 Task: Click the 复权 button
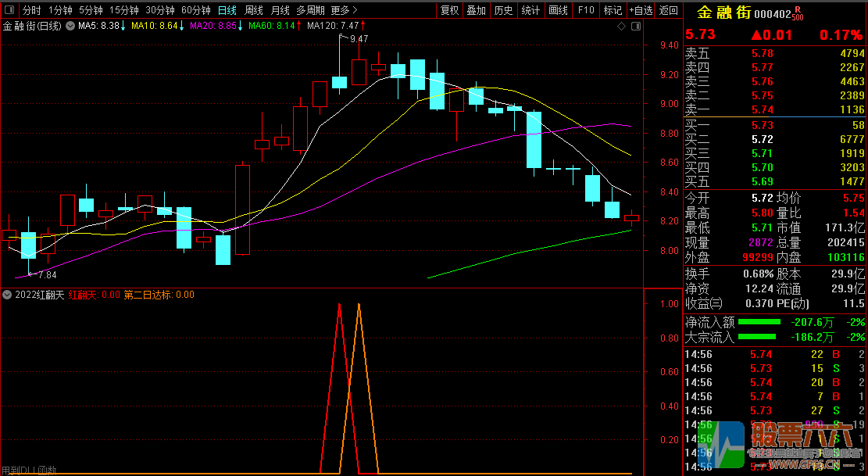pyautogui.click(x=450, y=10)
